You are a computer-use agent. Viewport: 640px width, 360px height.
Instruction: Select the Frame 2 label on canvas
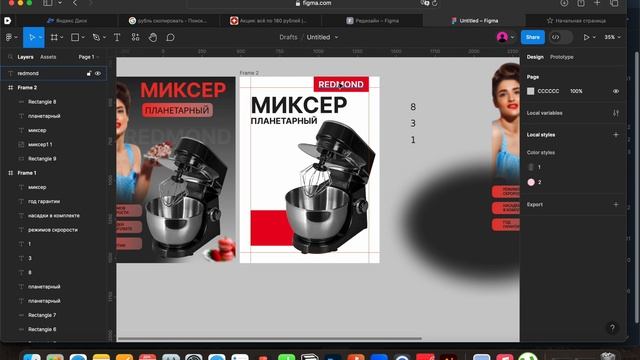[x=249, y=73]
